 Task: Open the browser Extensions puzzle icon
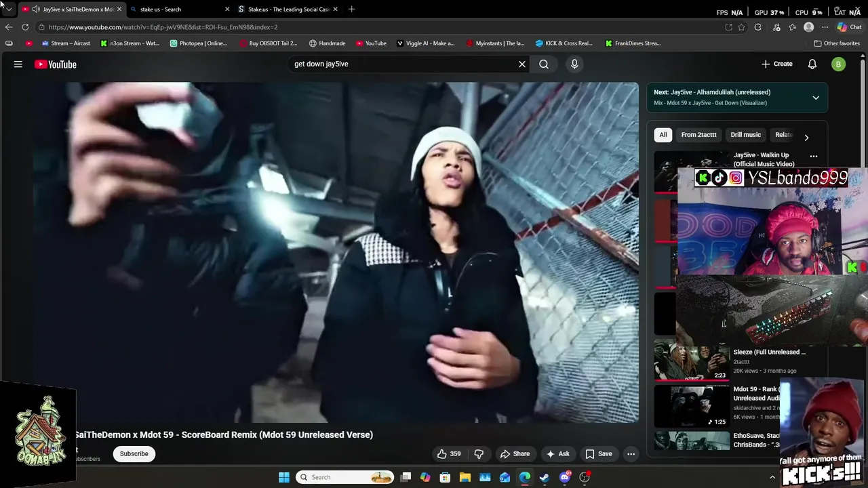point(757,27)
